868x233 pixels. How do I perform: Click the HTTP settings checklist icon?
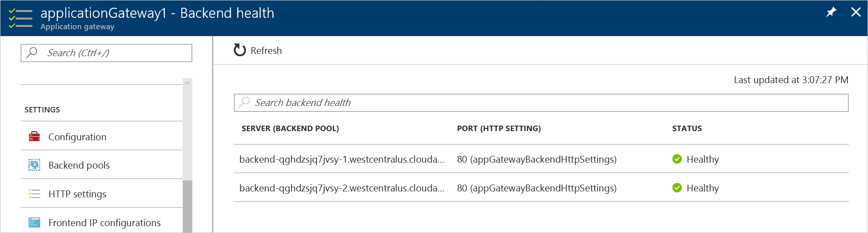click(x=34, y=194)
